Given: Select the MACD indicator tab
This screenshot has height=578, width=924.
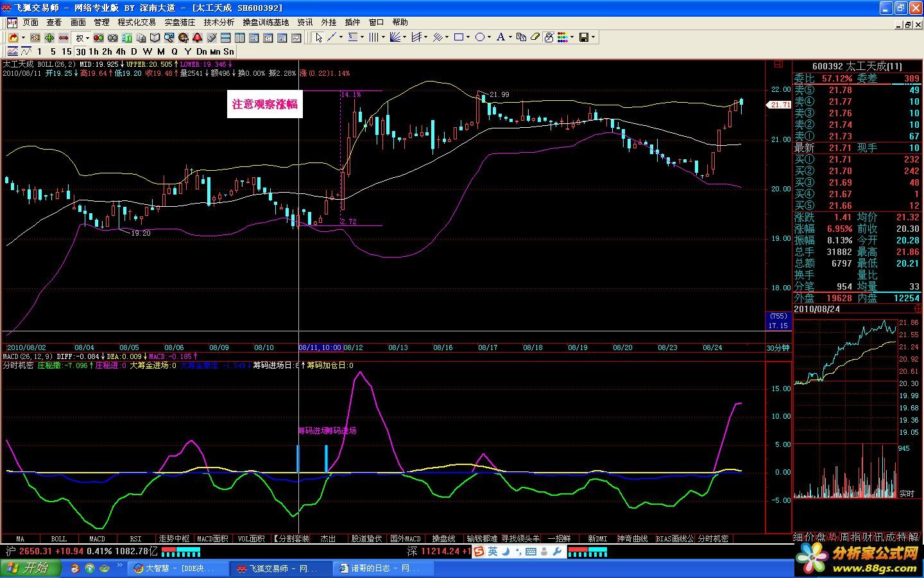Looking at the screenshot, I should pyautogui.click(x=97, y=539).
